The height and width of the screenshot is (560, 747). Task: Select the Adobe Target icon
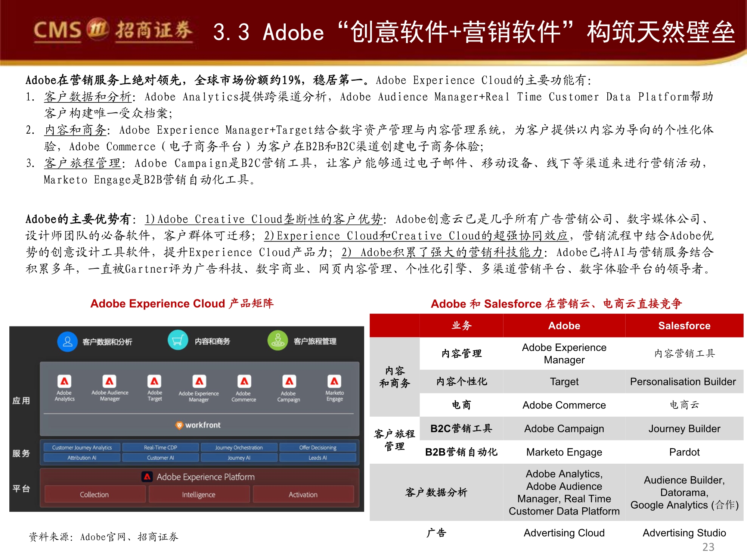(x=154, y=382)
